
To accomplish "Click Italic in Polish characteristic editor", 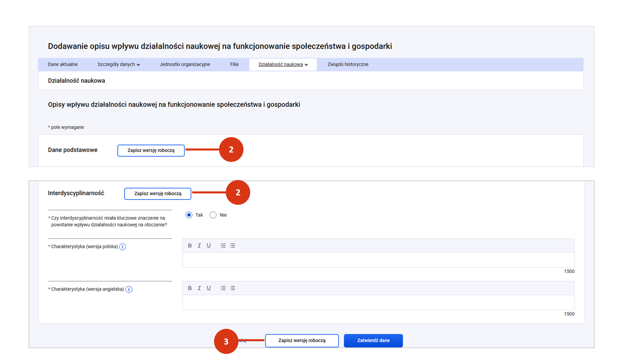I will coord(199,246).
